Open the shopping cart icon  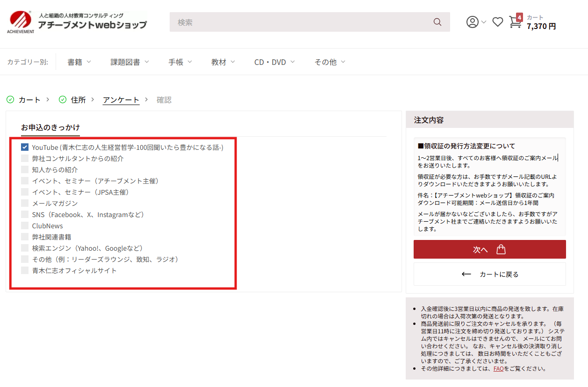[515, 22]
